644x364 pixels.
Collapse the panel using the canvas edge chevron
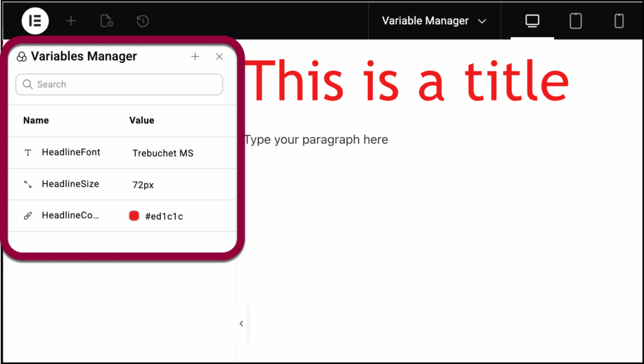click(241, 323)
